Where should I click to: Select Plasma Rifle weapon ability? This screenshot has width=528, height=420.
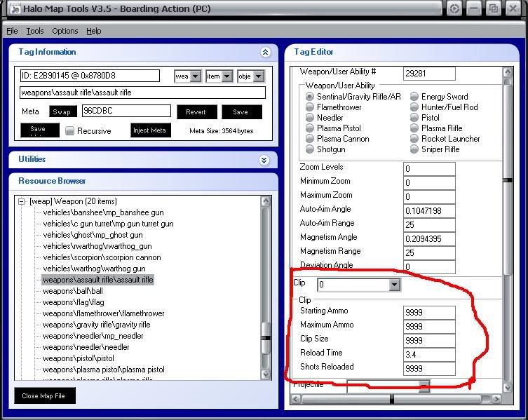[x=414, y=128]
